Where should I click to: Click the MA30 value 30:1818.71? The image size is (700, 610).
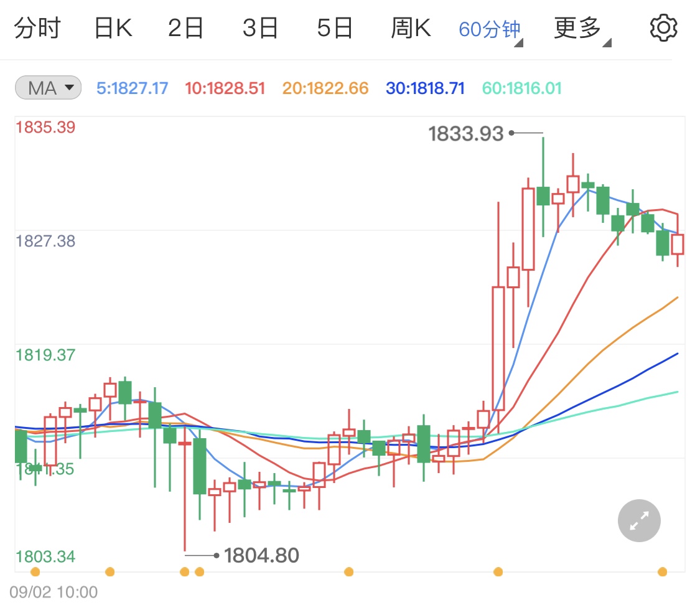(x=426, y=88)
